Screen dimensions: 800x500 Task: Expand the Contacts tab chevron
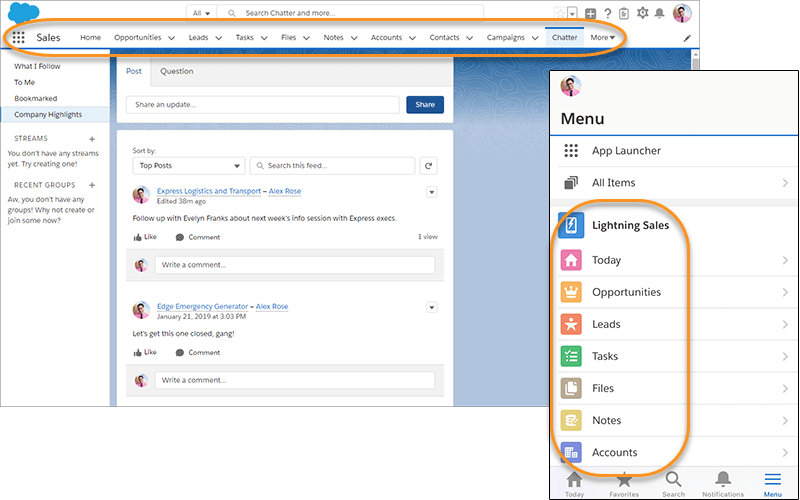pyautogui.click(x=469, y=38)
